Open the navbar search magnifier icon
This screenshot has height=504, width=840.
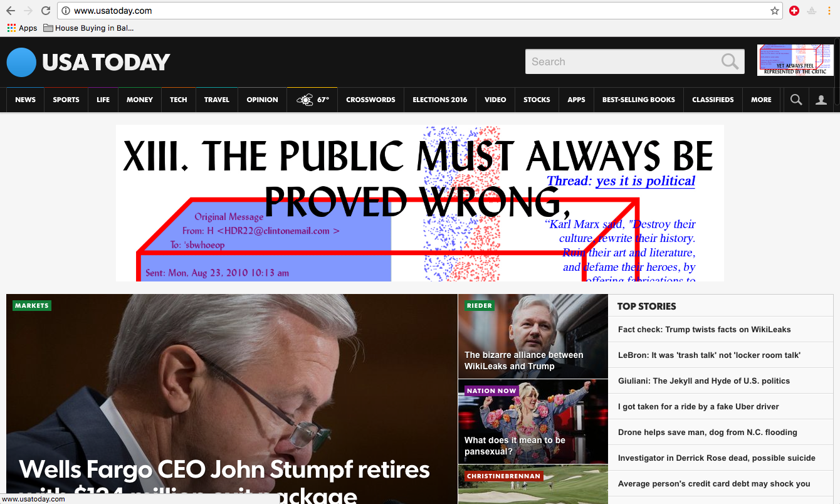(796, 100)
